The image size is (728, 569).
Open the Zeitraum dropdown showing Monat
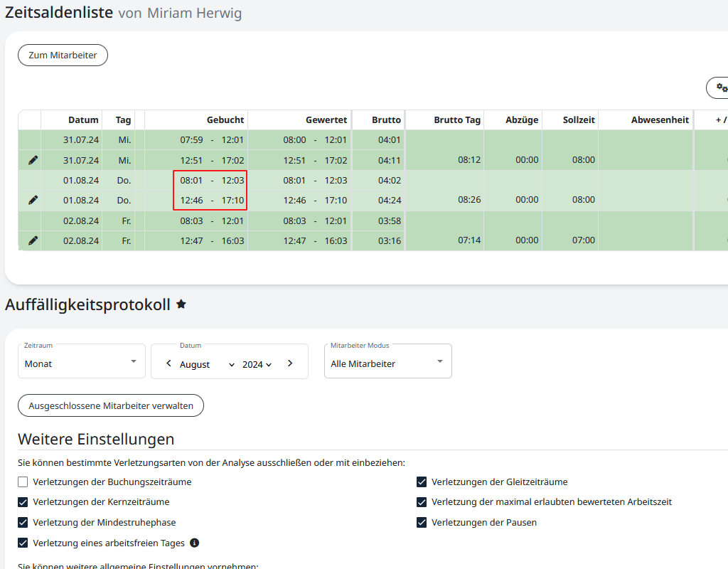[x=81, y=363]
